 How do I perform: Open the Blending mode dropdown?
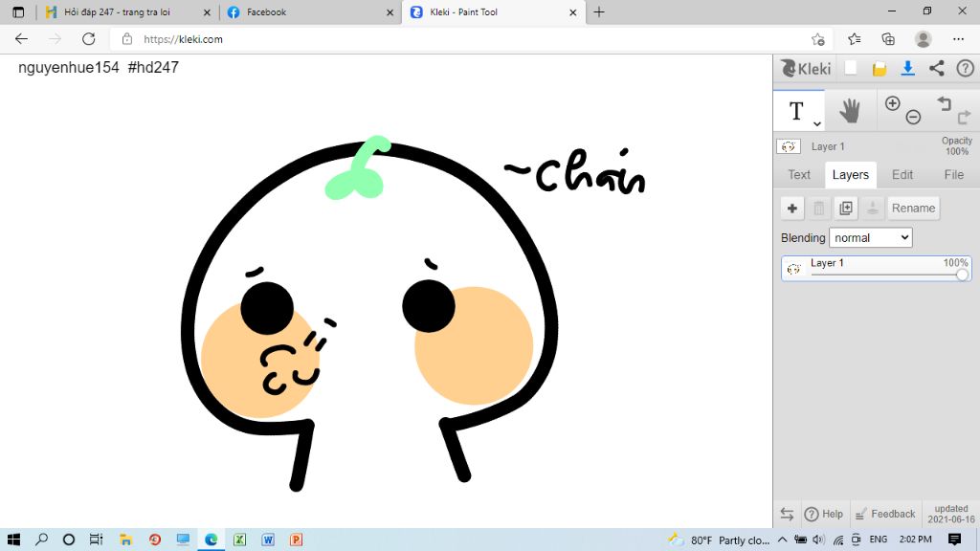point(871,237)
